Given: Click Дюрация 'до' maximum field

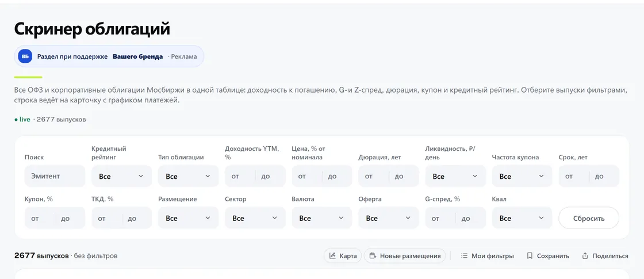Looking at the screenshot, I should 404,176.
